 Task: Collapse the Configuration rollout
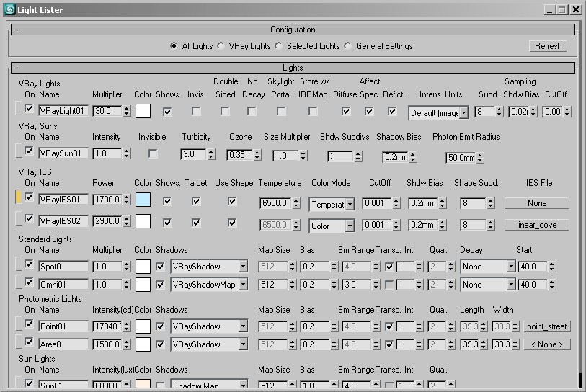click(x=293, y=30)
